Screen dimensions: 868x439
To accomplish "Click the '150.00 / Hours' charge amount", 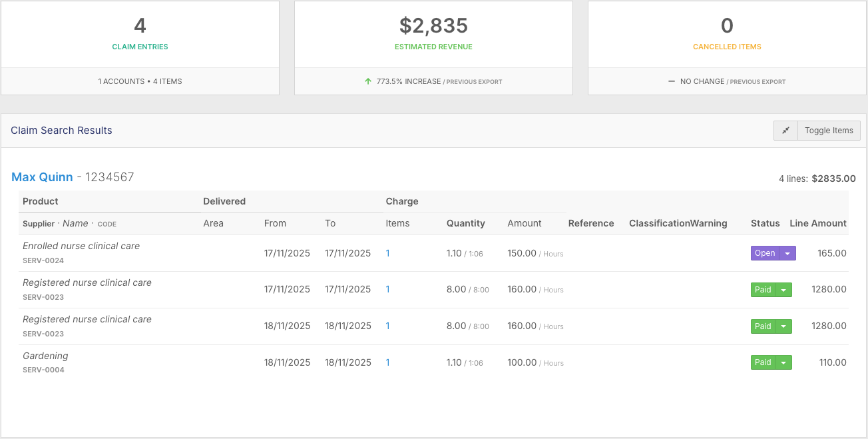I will click(x=535, y=253).
